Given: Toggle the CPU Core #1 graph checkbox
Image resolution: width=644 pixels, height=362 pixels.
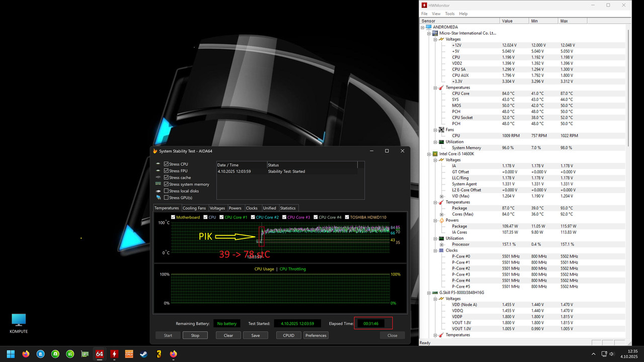Looking at the screenshot, I should [222, 217].
